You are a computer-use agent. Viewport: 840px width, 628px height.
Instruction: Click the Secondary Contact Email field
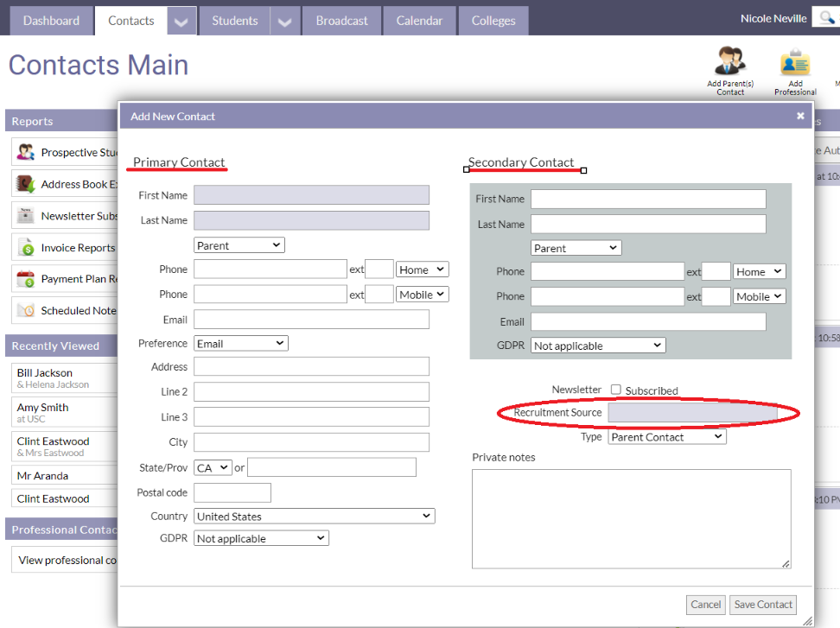[648, 321]
